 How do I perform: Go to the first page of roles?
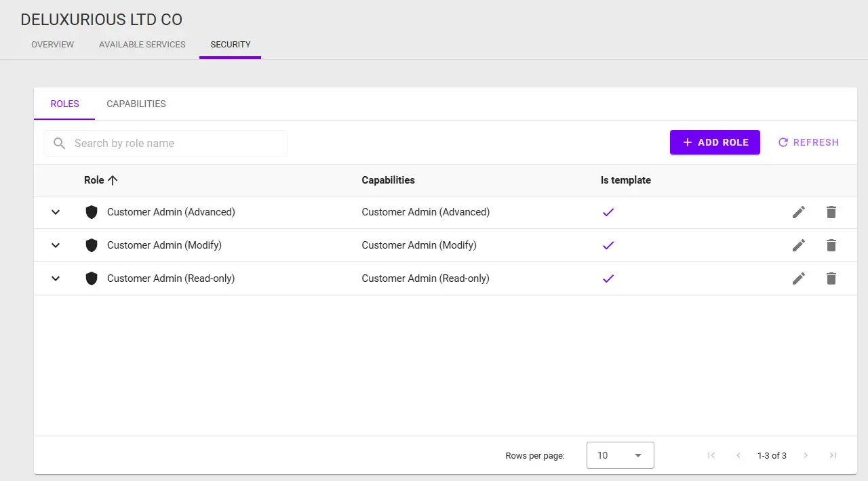(x=711, y=455)
